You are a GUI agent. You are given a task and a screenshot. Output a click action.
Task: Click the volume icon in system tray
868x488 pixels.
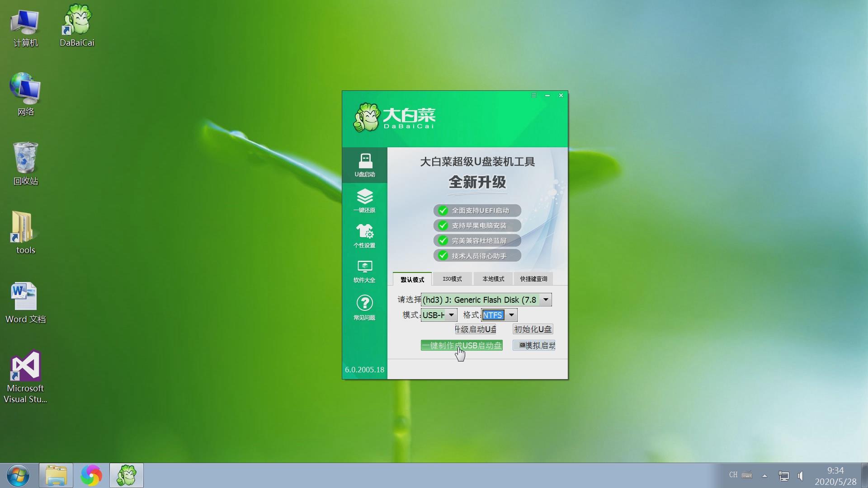click(x=801, y=475)
